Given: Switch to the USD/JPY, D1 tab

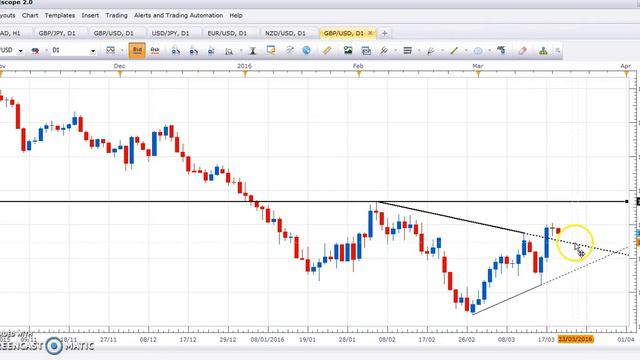Looking at the screenshot, I should tap(170, 33).
